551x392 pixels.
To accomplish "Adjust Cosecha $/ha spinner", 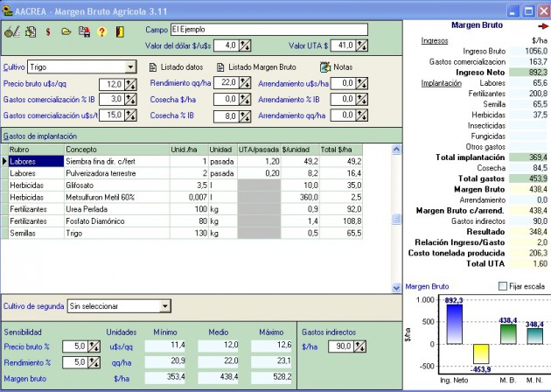I will pyautogui.click(x=245, y=100).
